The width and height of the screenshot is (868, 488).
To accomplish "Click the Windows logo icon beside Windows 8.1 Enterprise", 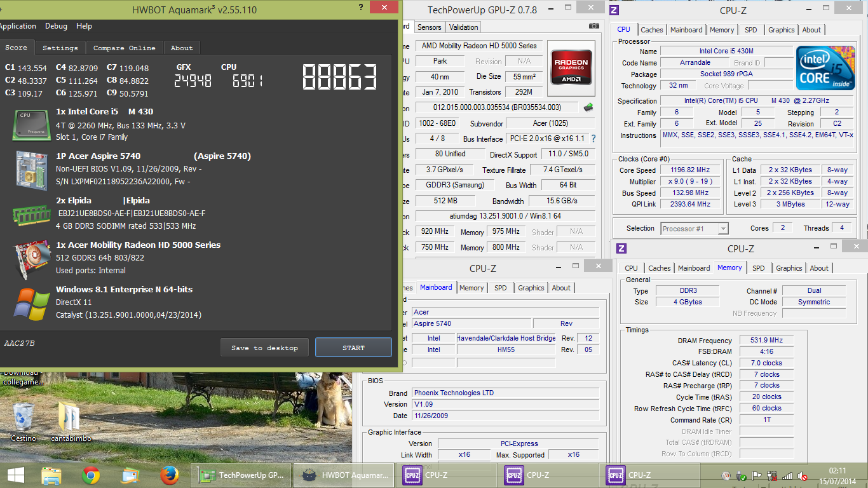I will tap(32, 304).
